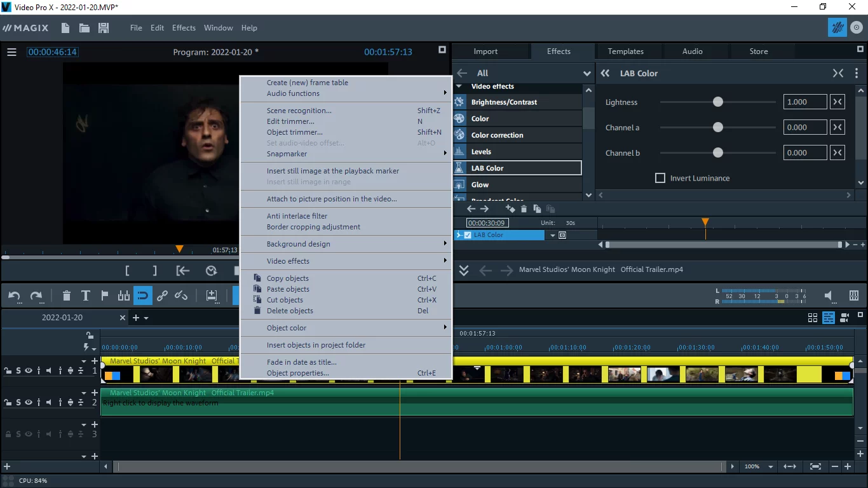Screen dimensions: 868x488
Task: Select Color correction effect
Action: pyautogui.click(x=517, y=135)
